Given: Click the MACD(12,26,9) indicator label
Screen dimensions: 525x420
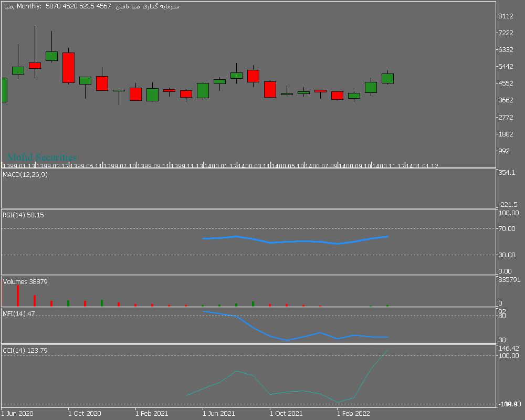Looking at the screenshot, I should point(25,174).
